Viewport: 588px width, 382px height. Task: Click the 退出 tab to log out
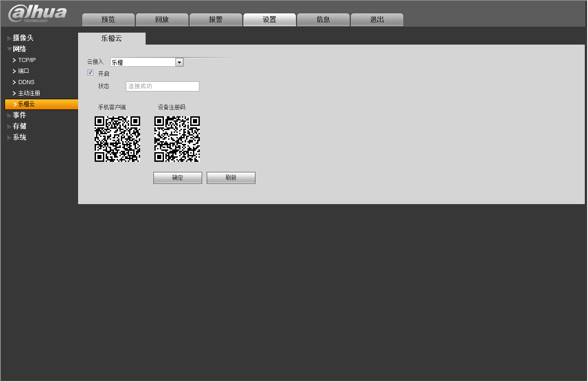(x=377, y=20)
